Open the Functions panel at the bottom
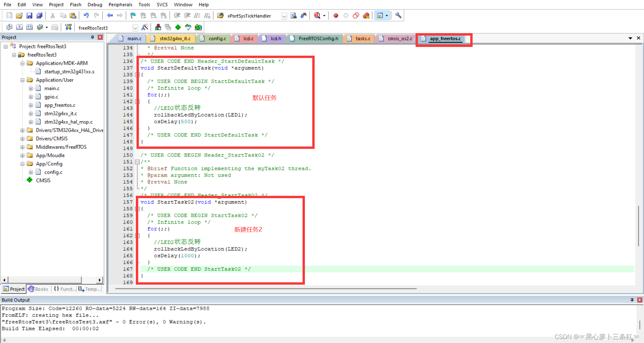This screenshot has height=343, width=644. point(64,289)
